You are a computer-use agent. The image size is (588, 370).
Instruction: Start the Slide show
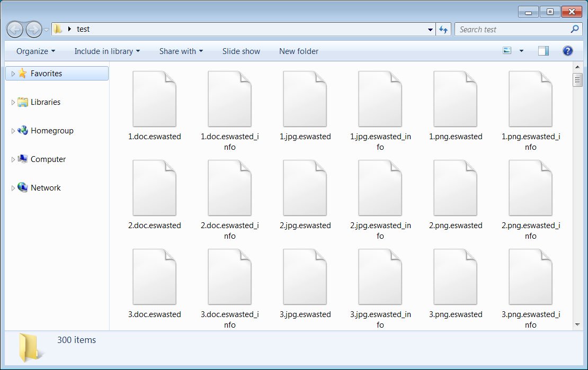(x=241, y=51)
